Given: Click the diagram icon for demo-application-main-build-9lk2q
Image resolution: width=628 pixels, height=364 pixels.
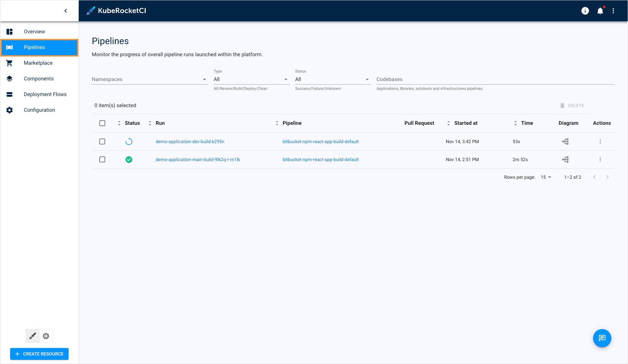Looking at the screenshot, I should pos(565,159).
